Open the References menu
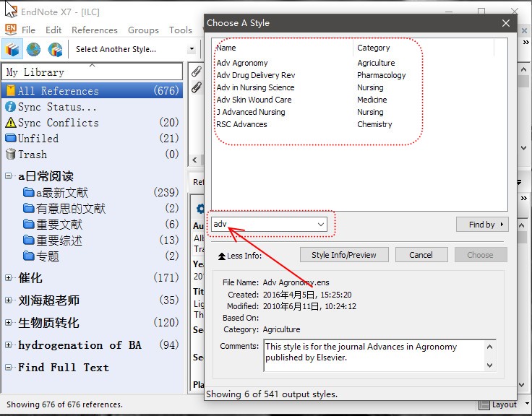532x416 pixels. tap(94, 30)
